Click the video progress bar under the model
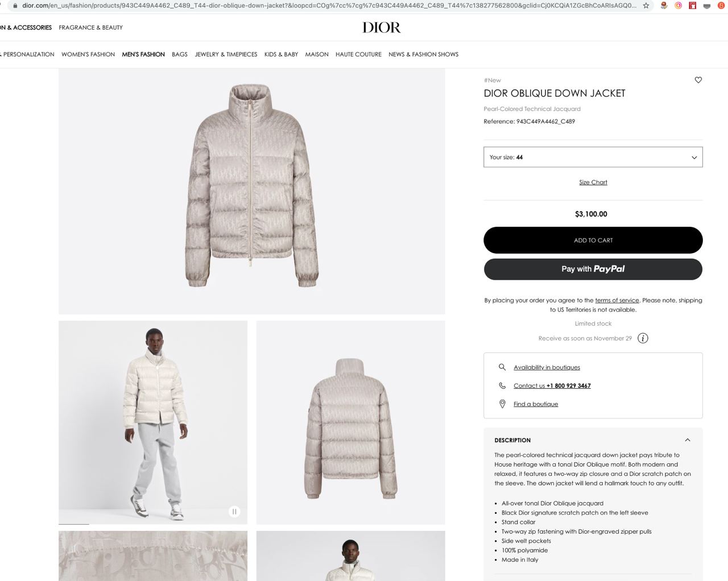The height and width of the screenshot is (581, 728). [153, 524]
